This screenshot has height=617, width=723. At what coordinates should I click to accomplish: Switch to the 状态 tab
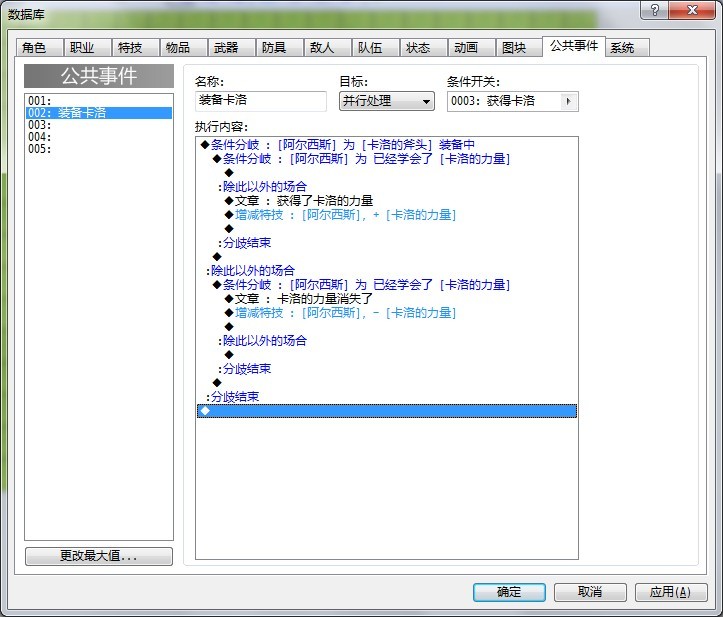423,47
